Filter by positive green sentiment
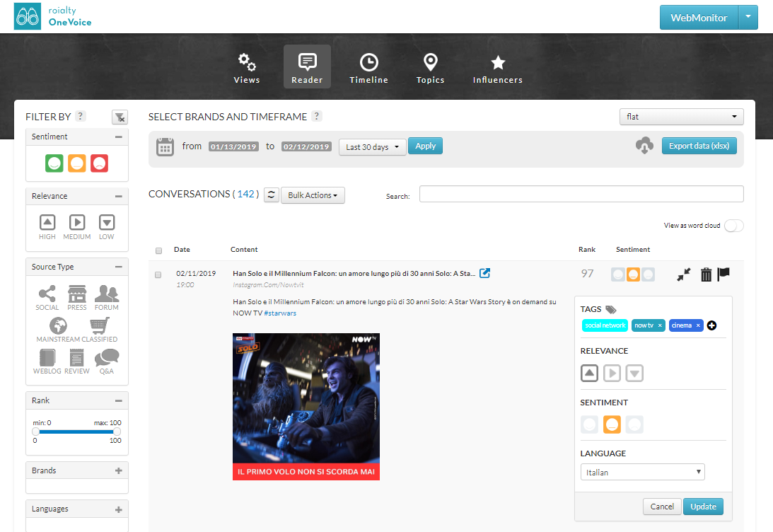 54,163
